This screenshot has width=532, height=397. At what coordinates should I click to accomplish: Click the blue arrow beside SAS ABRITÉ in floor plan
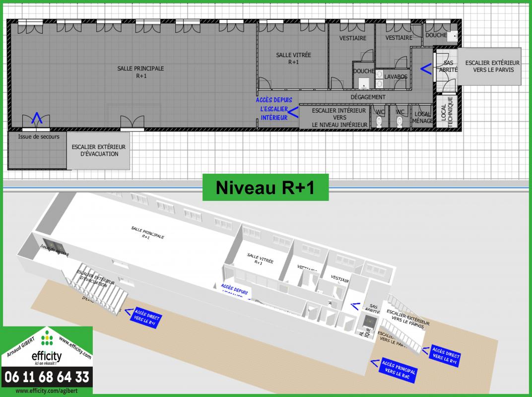tap(425, 68)
